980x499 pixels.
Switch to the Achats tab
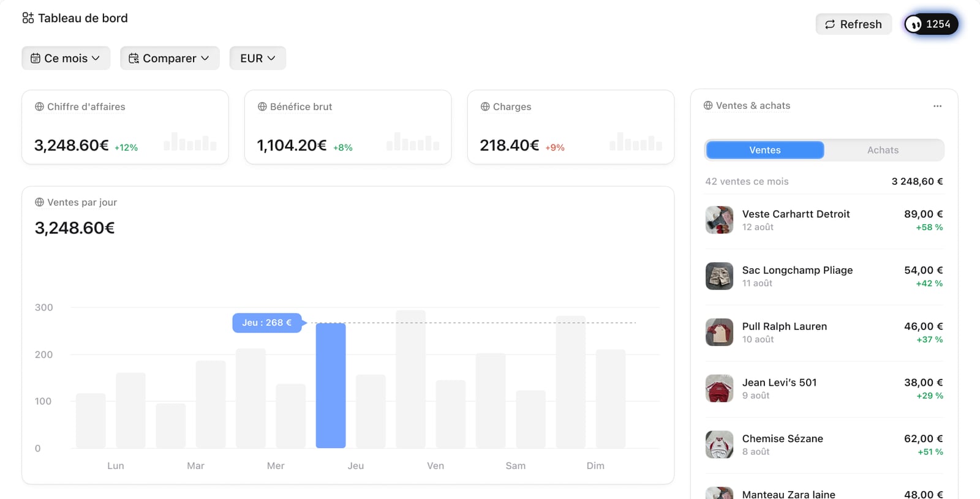click(883, 150)
